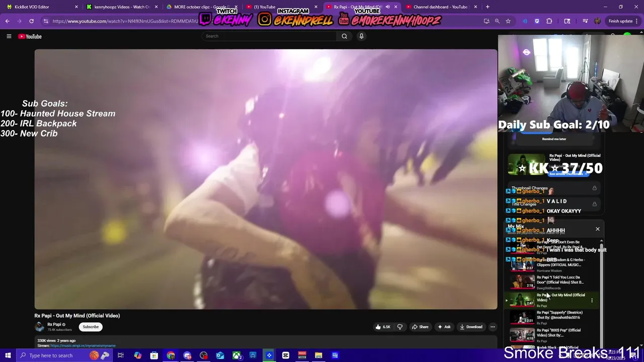Install app icon in the address bar

point(487,21)
